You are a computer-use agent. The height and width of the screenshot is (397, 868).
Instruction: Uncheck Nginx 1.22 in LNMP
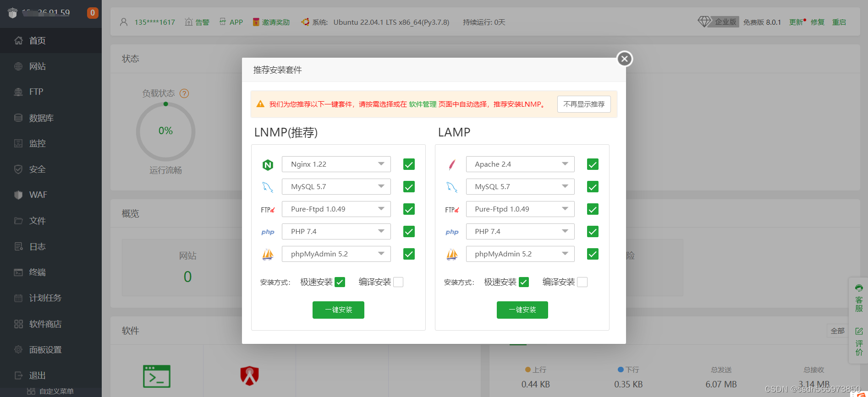click(x=409, y=164)
